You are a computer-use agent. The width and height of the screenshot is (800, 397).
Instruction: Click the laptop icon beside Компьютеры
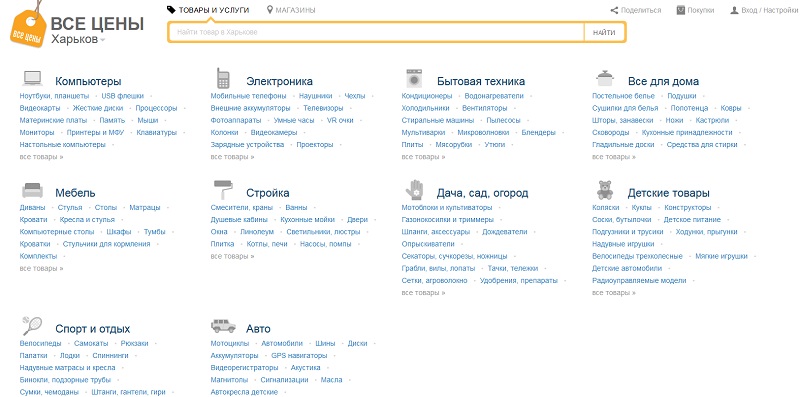[32, 79]
